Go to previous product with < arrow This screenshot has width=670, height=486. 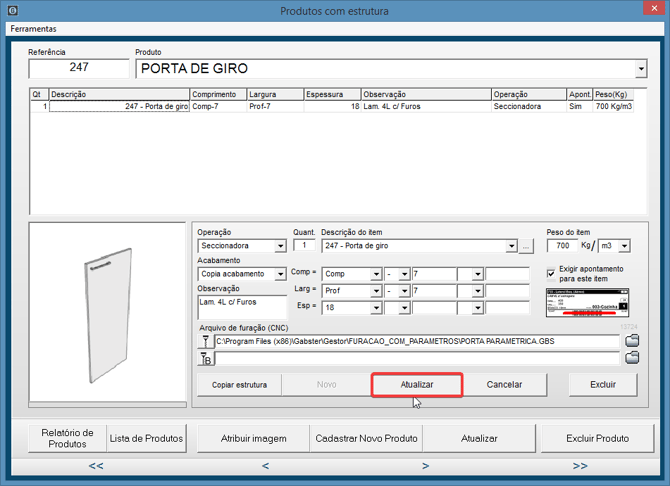point(265,466)
